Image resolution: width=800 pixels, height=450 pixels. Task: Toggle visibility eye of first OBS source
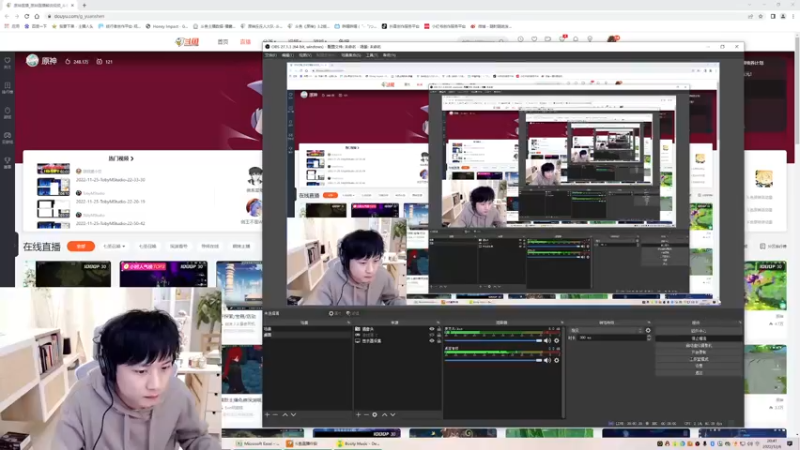(432, 329)
